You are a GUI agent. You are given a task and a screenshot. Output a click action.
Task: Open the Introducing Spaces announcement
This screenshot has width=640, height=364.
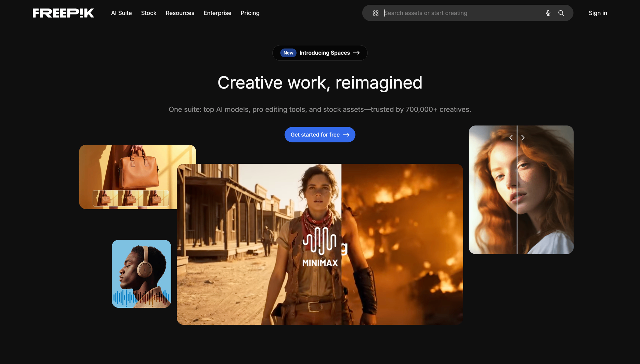[320, 53]
